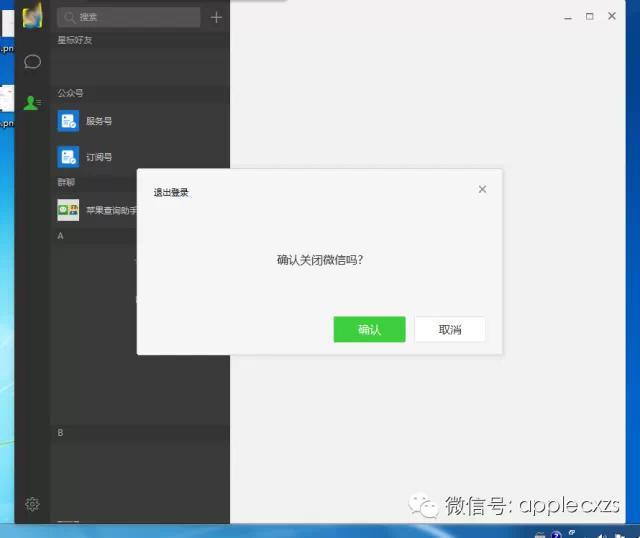Click the green 确认 confirm button
Screen dimensions: 640x538
369,329
